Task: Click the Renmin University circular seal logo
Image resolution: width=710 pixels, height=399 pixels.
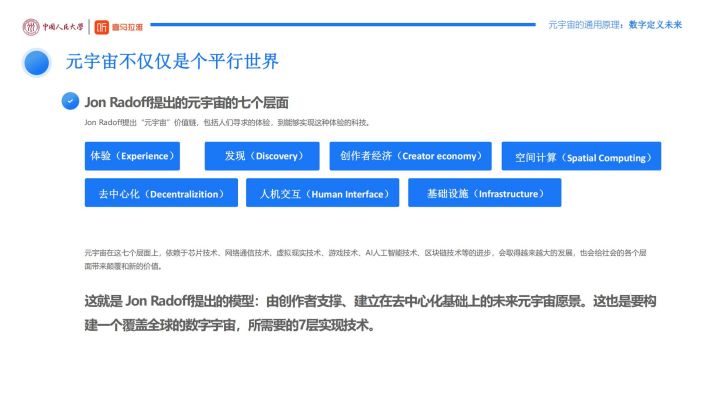Action: pyautogui.click(x=31, y=27)
